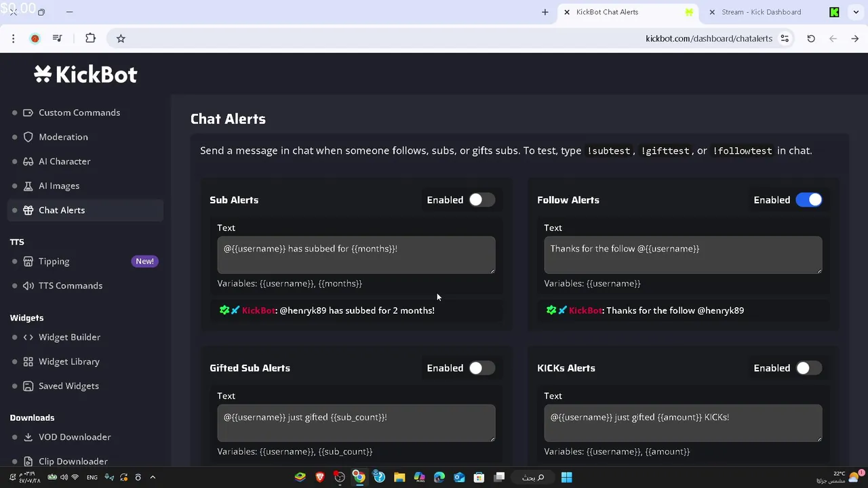
Task: Click the Sub Alerts preview message text
Action: (357, 310)
